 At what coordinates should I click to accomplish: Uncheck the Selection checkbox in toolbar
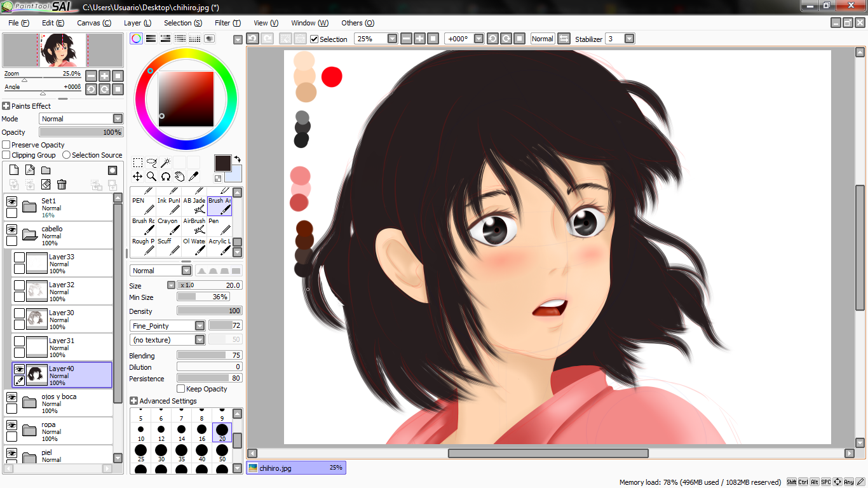tap(314, 39)
